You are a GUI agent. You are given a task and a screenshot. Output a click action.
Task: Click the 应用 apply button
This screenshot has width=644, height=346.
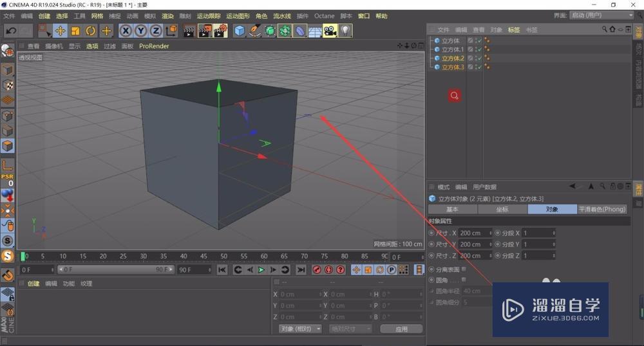[x=401, y=329]
